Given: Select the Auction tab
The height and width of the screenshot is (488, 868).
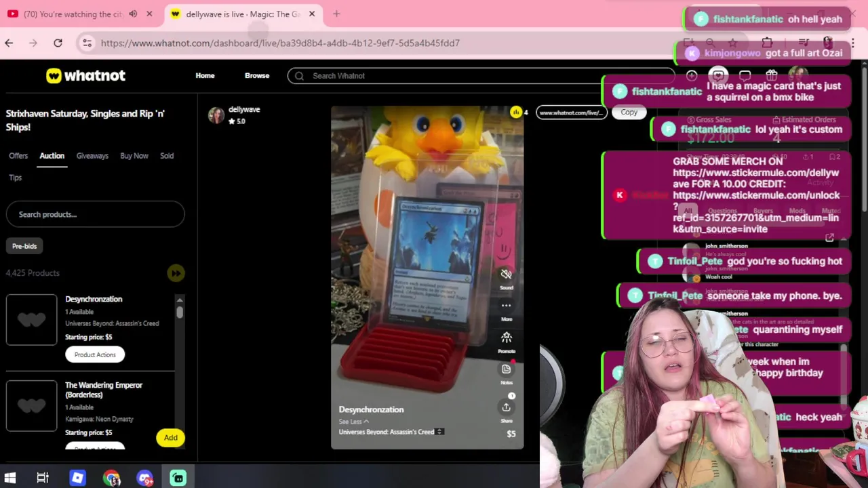Looking at the screenshot, I should click(x=52, y=156).
